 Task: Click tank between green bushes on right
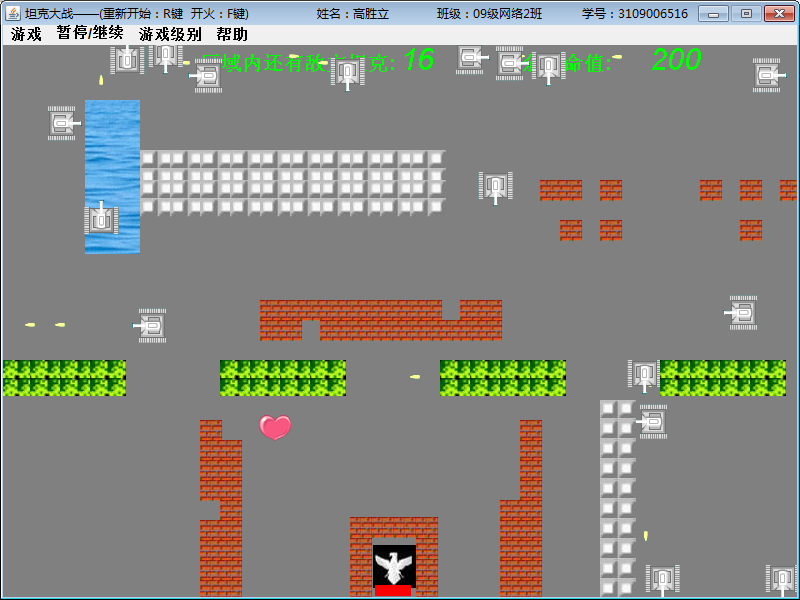point(643,376)
